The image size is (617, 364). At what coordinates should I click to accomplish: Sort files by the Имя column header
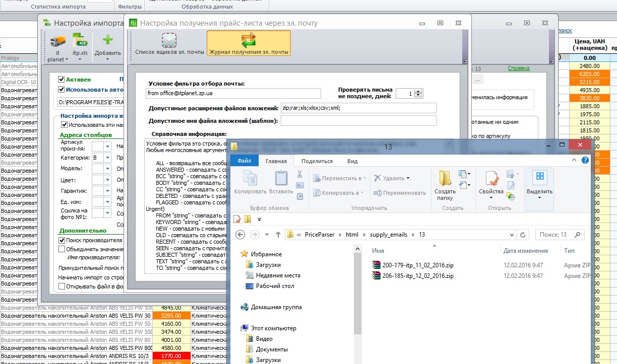pos(378,251)
